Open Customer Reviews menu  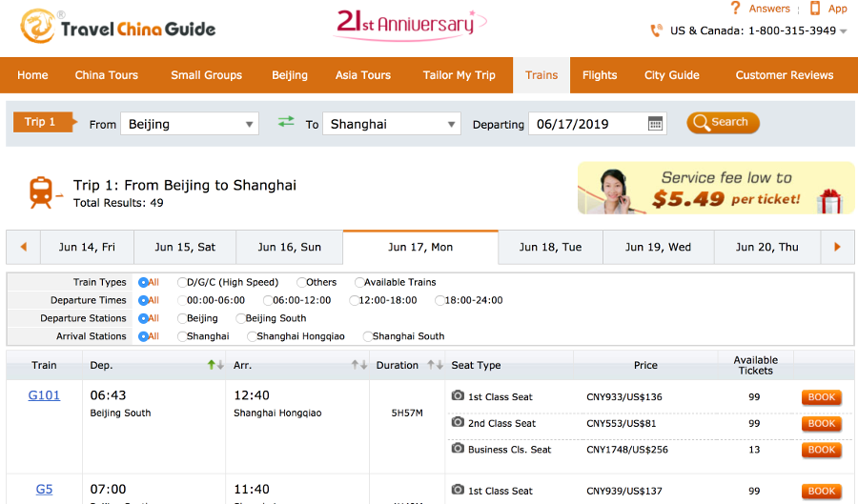pos(785,75)
